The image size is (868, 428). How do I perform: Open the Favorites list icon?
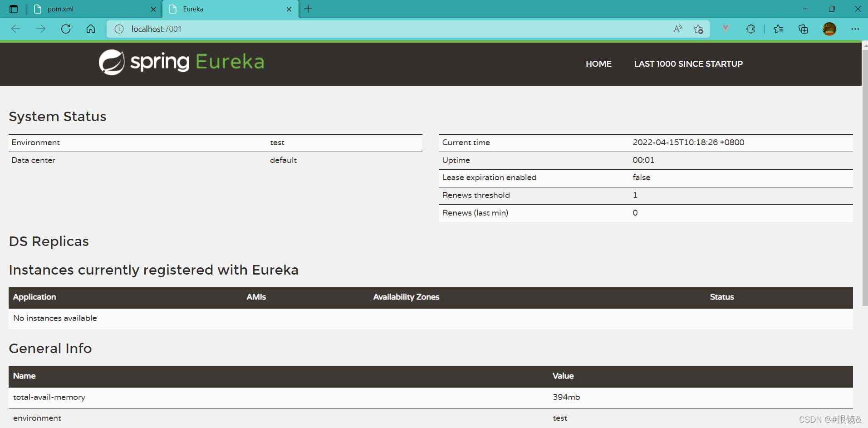pyautogui.click(x=778, y=29)
